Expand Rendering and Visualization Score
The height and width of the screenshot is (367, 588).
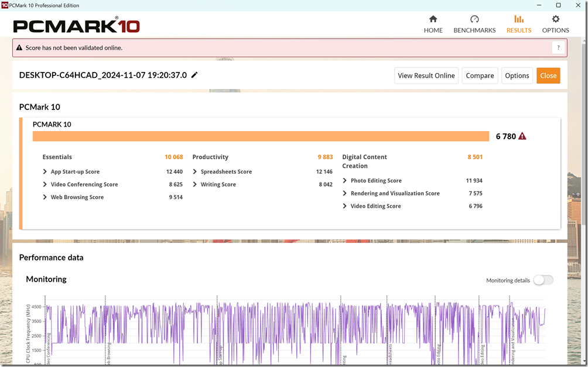tap(345, 193)
